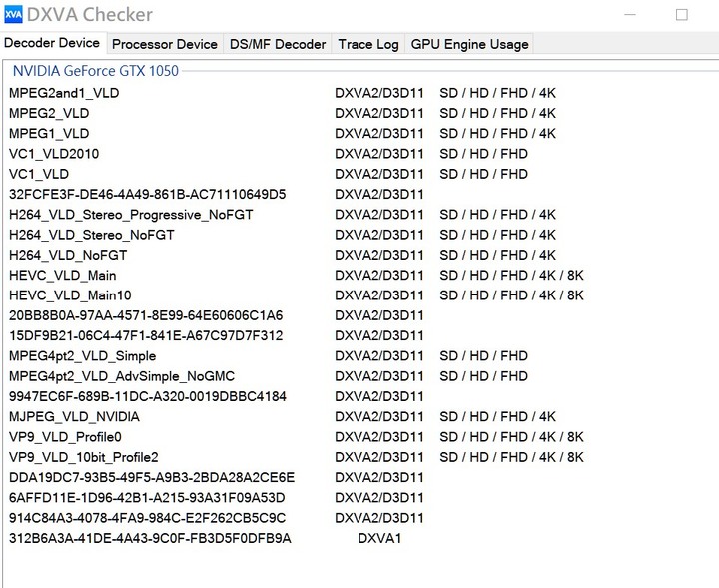Click resolution list in HEVC_VLD_Main10 row
This screenshot has height=588, width=719.
pos(511,295)
